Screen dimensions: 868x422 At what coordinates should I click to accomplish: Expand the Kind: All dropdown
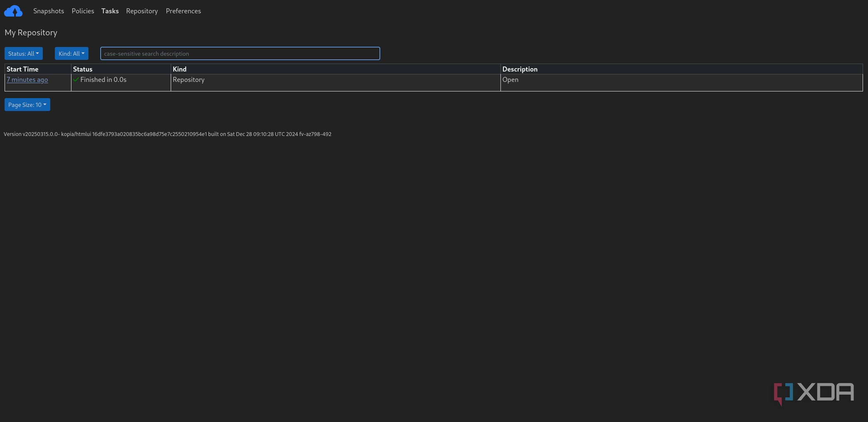[71, 54]
